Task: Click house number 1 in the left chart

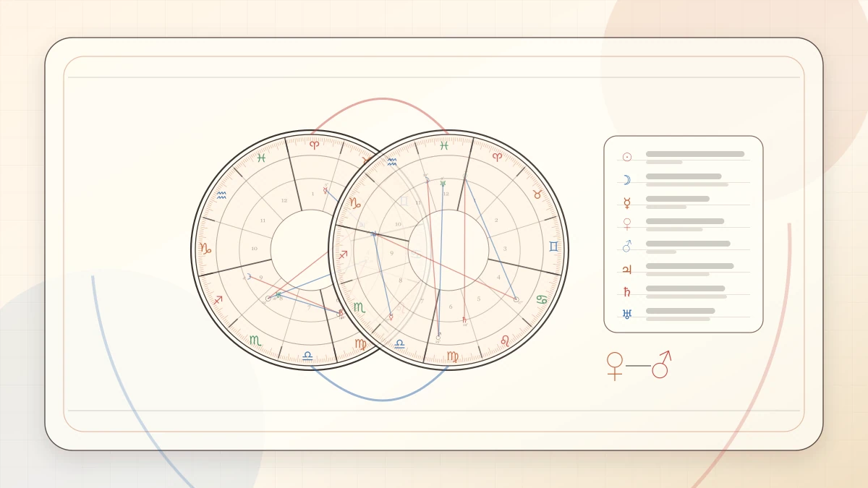Action: tap(312, 193)
